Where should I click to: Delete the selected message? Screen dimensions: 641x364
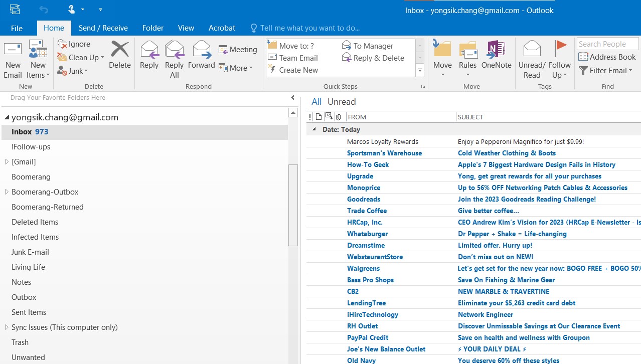coord(120,58)
